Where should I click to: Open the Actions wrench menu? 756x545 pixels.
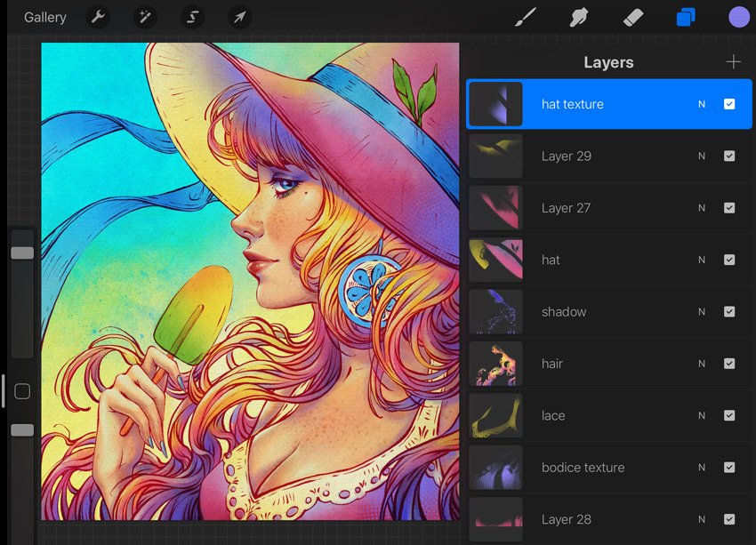click(x=98, y=18)
